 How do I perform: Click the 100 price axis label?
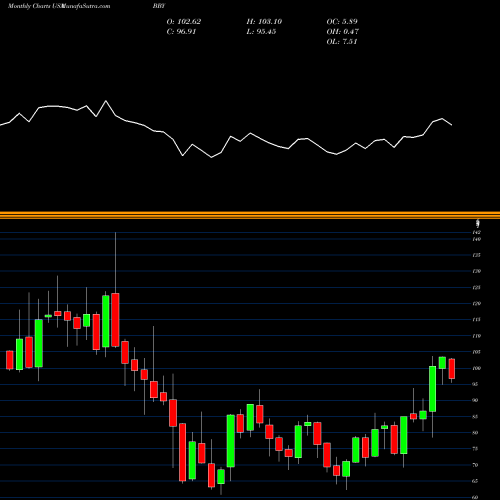tap(477, 368)
